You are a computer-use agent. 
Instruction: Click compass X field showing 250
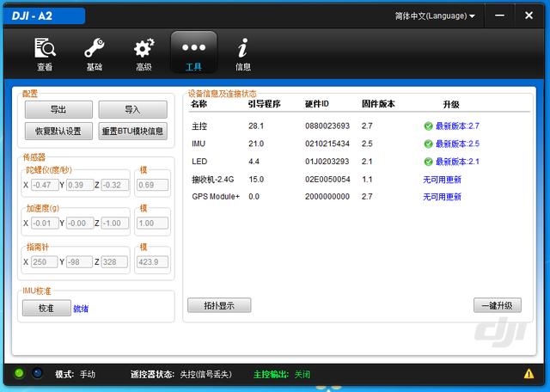click(x=44, y=262)
